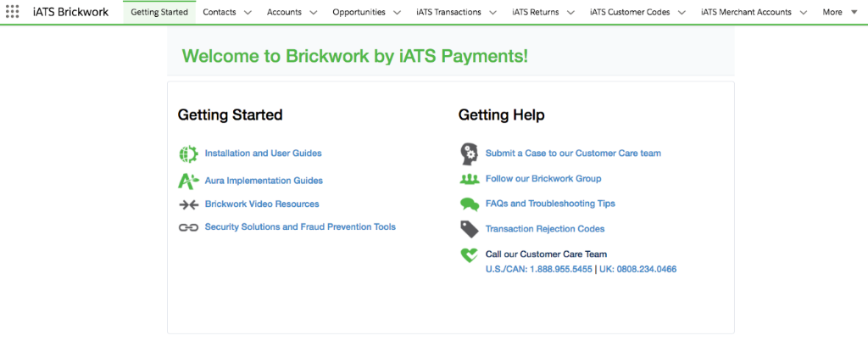Viewport: 868px width, 352px height.
Task: Click the U.S./CAN phone number link
Action: [538, 270]
